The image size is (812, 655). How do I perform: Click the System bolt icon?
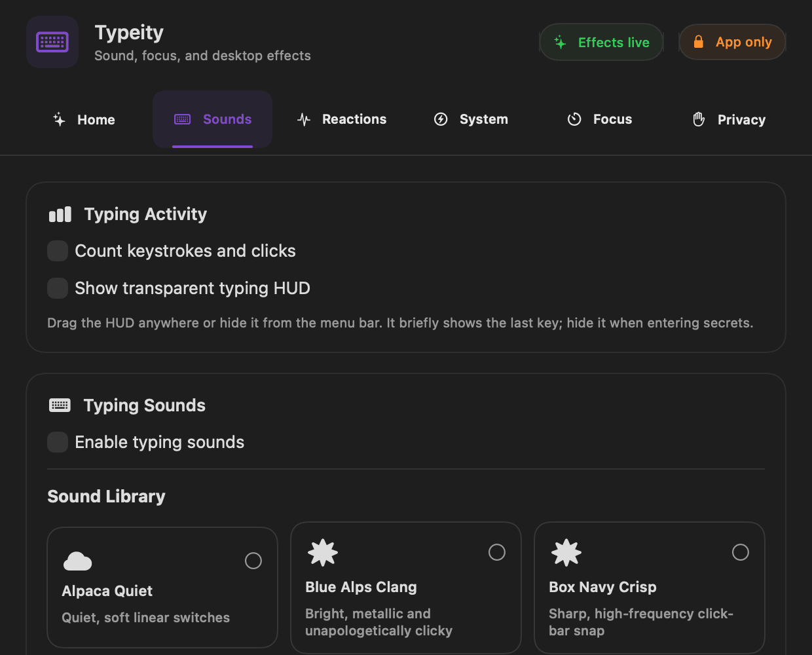441,119
